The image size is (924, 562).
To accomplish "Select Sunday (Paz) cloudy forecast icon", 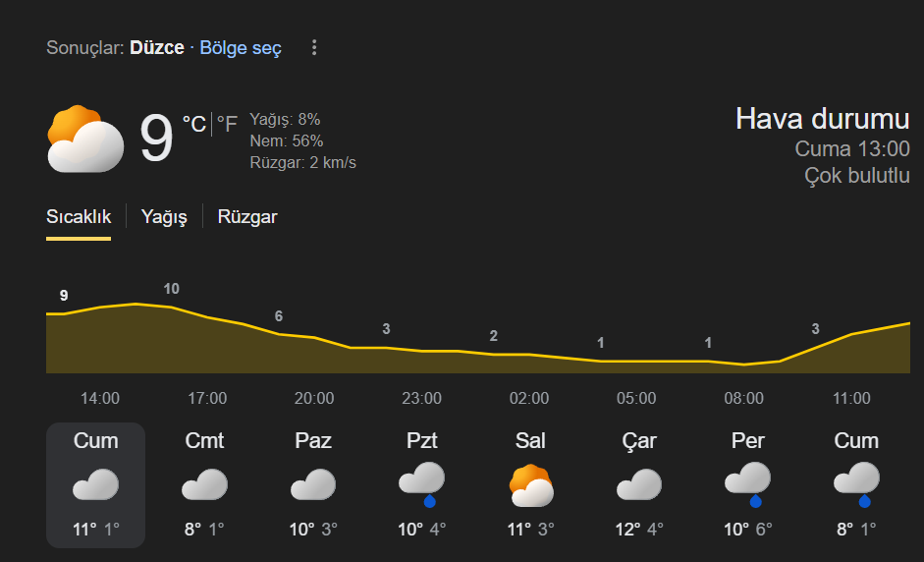I will [313, 484].
